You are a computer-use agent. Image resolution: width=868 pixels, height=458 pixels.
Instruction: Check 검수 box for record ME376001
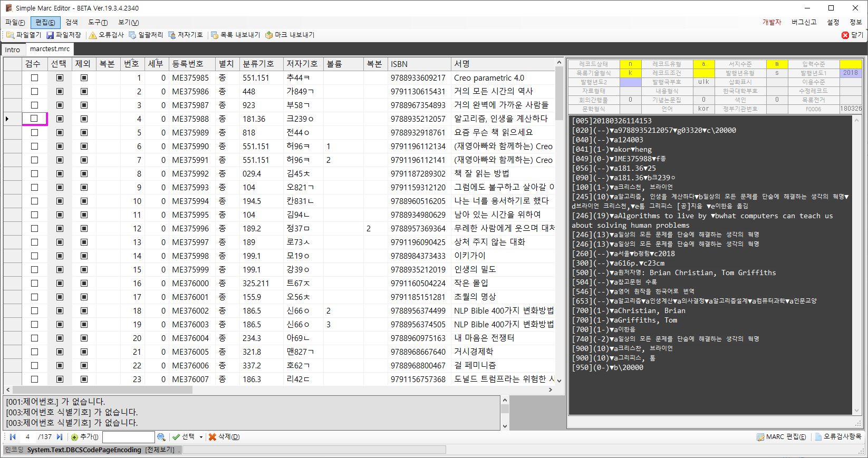tap(35, 297)
